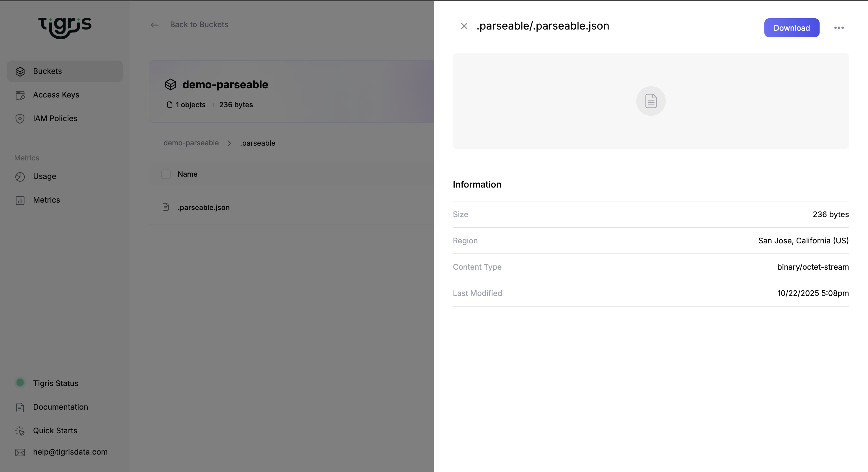Image resolution: width=868 pixels, height=472 pixels.
Task: Click the IAM Policies shield icon
Action: pyautogui.click(x=20, y=119)
